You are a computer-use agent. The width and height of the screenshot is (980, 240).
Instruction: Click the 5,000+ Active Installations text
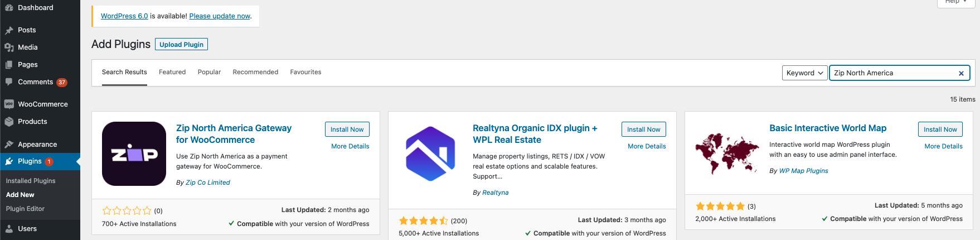pos(439,233)
